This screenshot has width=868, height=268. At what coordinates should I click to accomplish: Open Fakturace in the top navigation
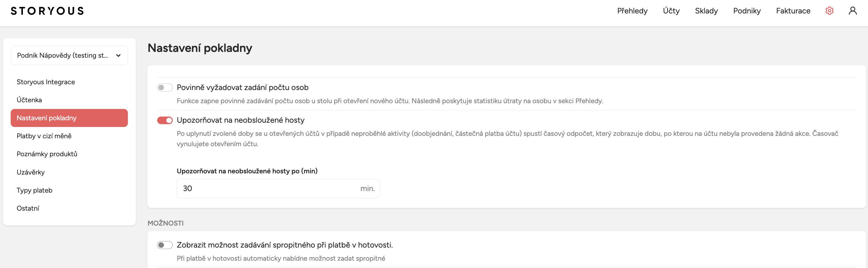click(793, 11)
